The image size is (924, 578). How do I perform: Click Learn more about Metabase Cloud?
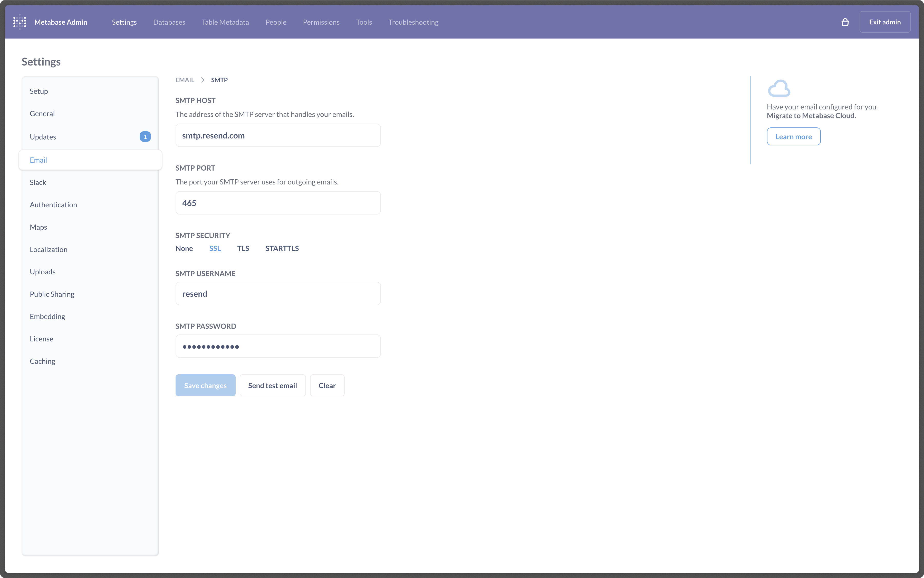tap(793, 136)
